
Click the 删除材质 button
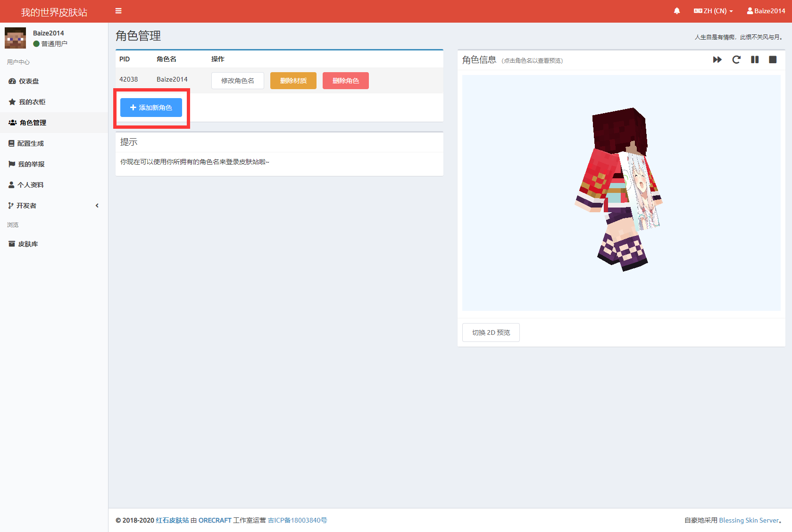click(x=293, y=81)
